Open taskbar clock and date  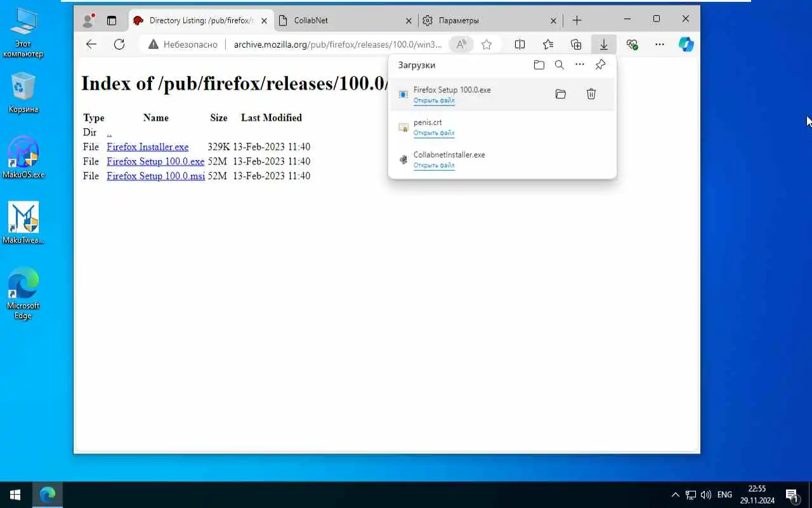pyautogui.click(x=757, y=495)
